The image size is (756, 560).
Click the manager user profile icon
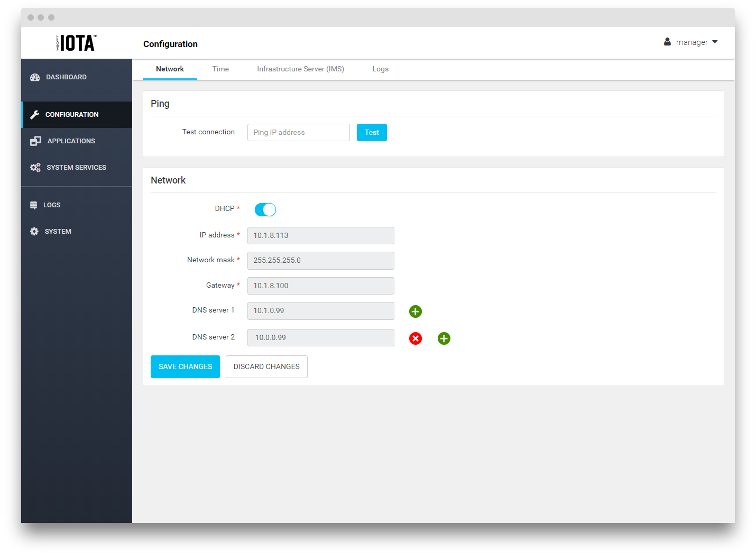pyautogui.click(x=667, y=42)
